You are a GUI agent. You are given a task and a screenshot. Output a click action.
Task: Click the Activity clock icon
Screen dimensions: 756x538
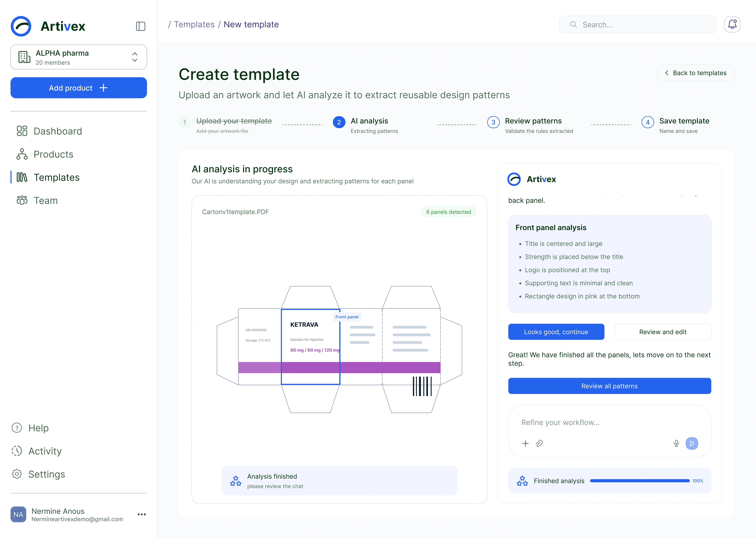pos(17,451)
